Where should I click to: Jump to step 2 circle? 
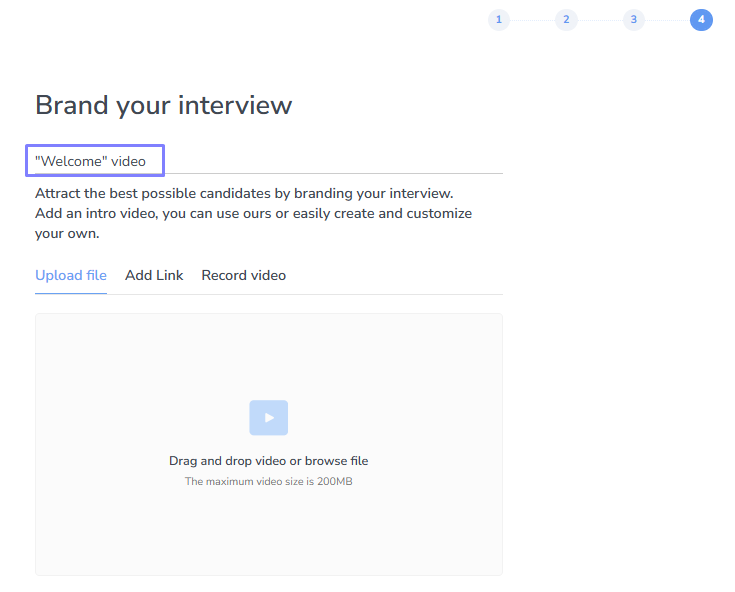(x=566, y=20)
